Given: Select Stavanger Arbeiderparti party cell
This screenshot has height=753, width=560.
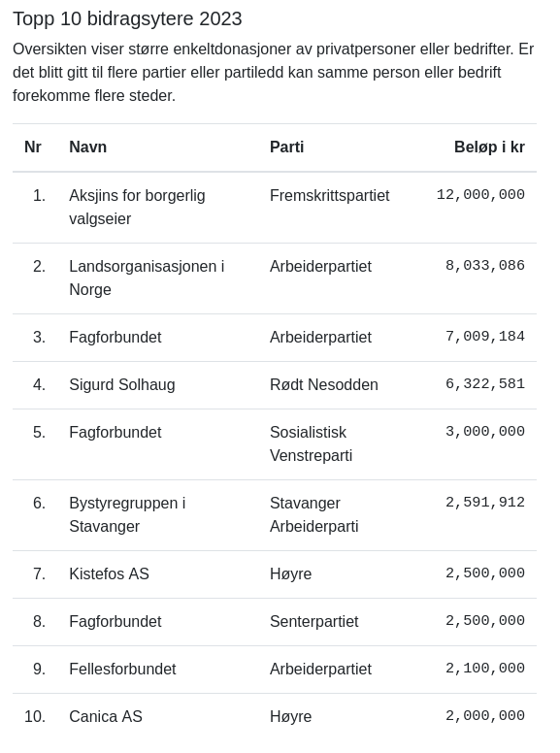Looking at the screenshot, I should click(x=314, y=514).
